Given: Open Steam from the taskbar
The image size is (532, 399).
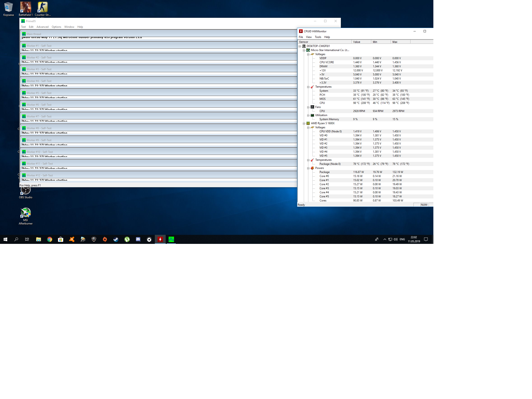Looking at the screenshot, I should 116,239.
